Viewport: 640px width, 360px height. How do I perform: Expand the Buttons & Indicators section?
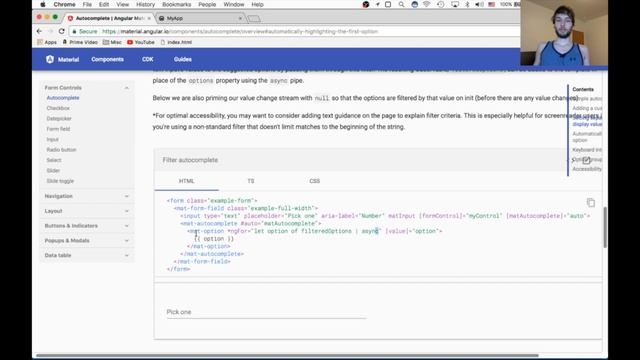click(87, 226)
